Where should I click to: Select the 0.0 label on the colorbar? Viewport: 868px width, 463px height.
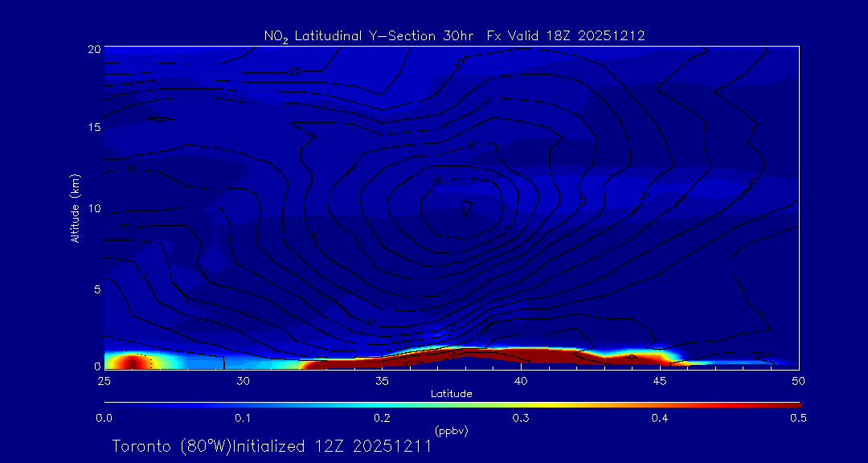(x=104, y=418)
